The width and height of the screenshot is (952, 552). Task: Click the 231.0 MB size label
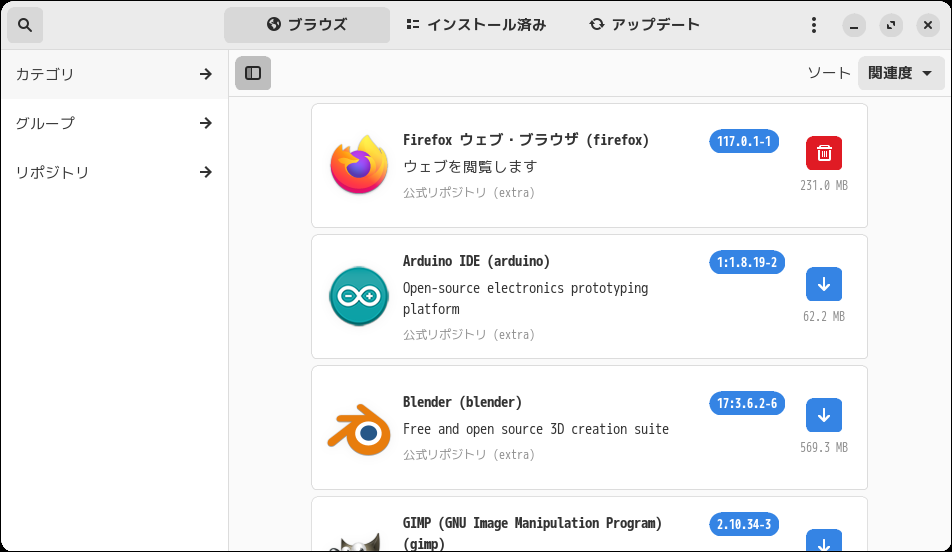tap(824, 186)
